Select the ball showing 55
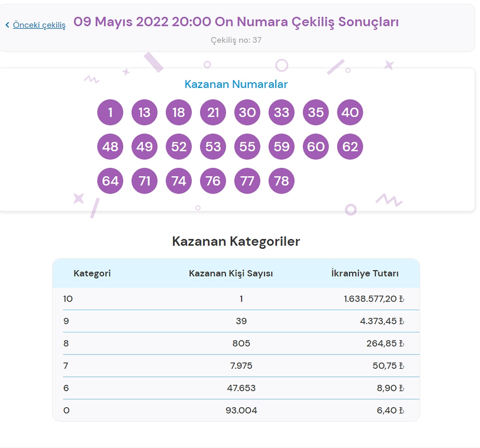This screenshot has height=448, width=480. [x=247, y=147]
